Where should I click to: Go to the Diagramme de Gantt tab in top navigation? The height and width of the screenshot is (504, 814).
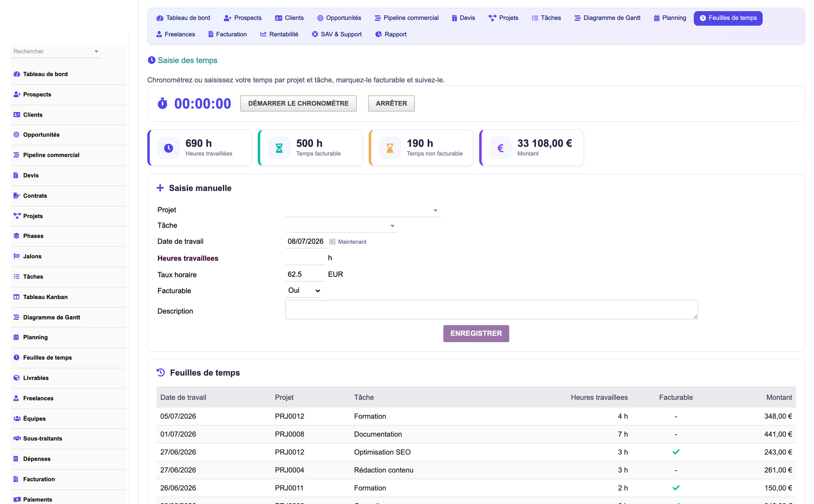pos(607,18)
